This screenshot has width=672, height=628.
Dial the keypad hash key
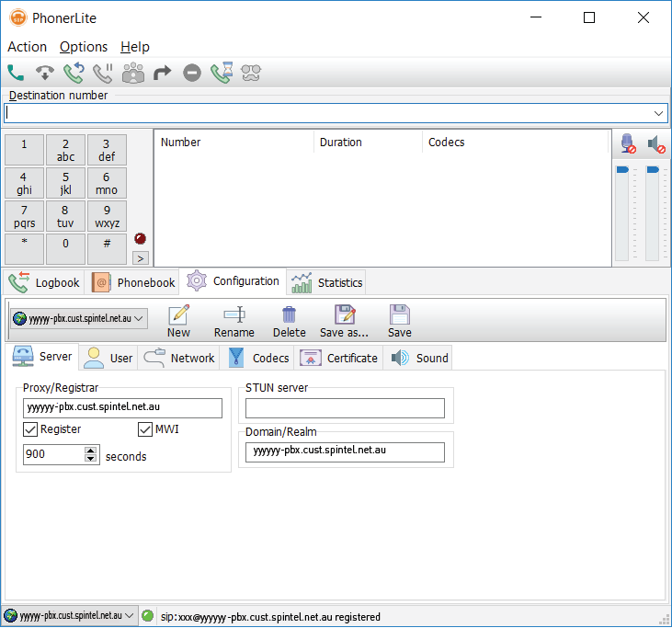pos(107,249)
